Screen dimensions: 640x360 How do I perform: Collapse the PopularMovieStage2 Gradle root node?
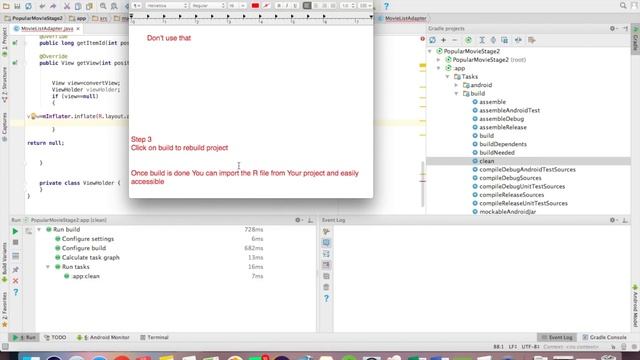(x=430, y=51)
